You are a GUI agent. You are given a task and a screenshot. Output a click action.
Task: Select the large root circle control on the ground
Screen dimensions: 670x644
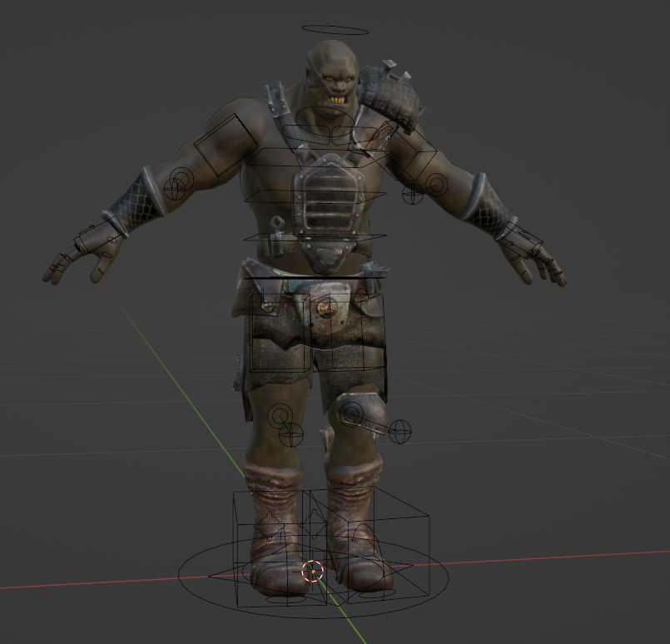tap(313, 577)
